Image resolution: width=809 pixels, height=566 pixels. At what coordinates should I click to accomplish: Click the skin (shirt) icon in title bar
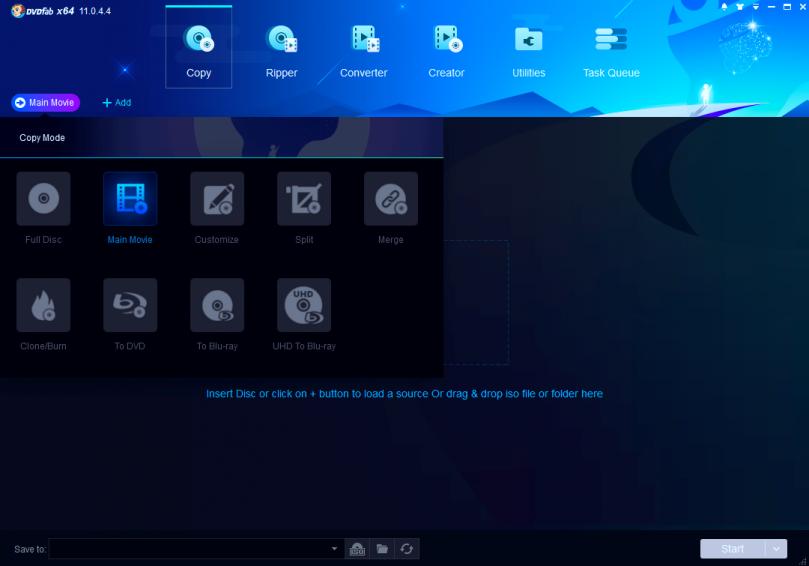pyautogui.click(x=740, y=7)
